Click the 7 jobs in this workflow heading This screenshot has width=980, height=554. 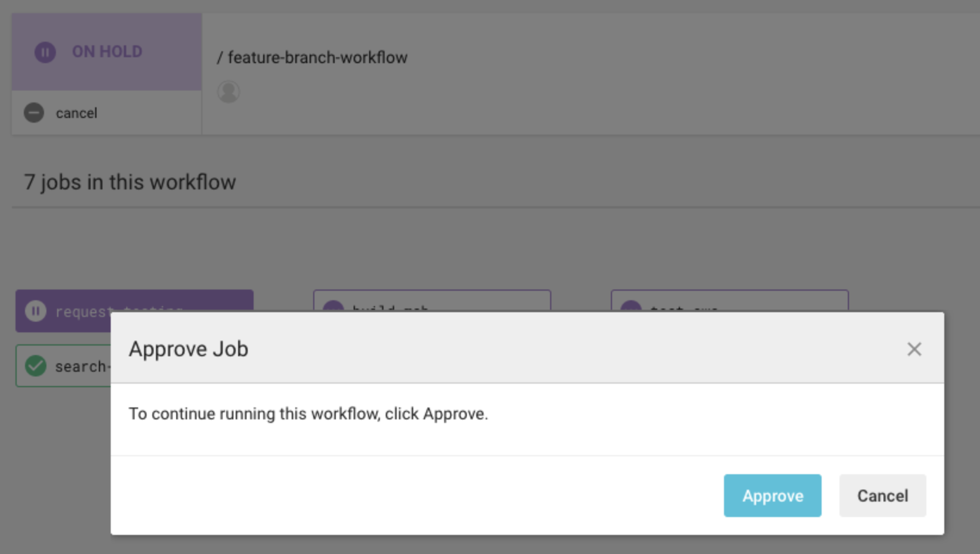pos(129,182)
